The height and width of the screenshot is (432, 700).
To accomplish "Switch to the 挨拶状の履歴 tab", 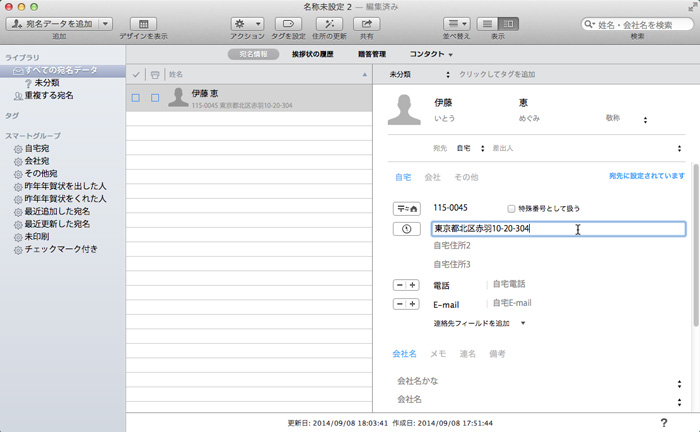I will [313, 54].
